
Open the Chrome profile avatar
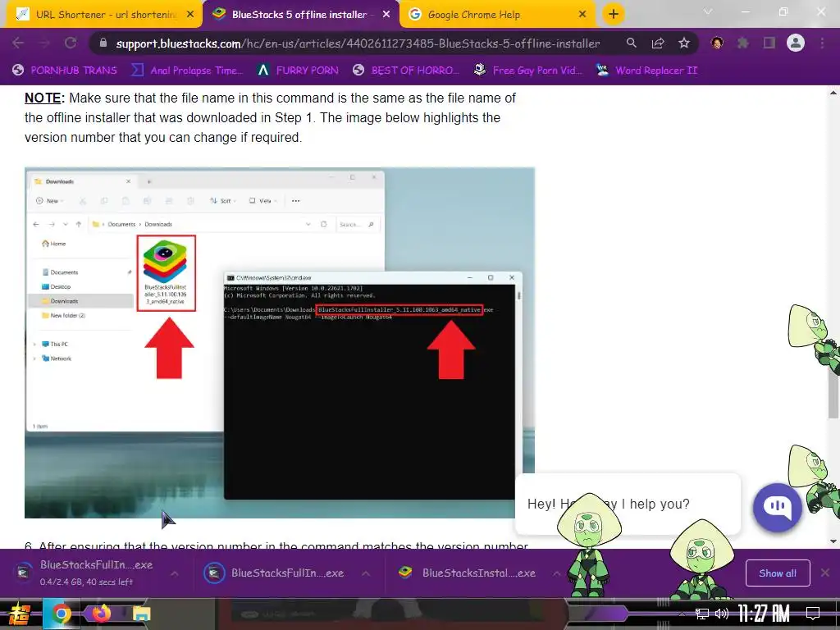click(x=796, y=43)
